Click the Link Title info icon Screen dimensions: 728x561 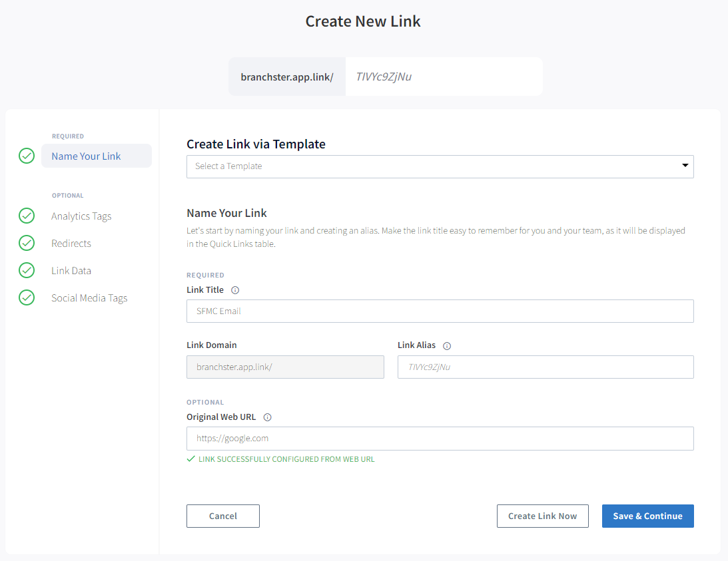(235, 290)
